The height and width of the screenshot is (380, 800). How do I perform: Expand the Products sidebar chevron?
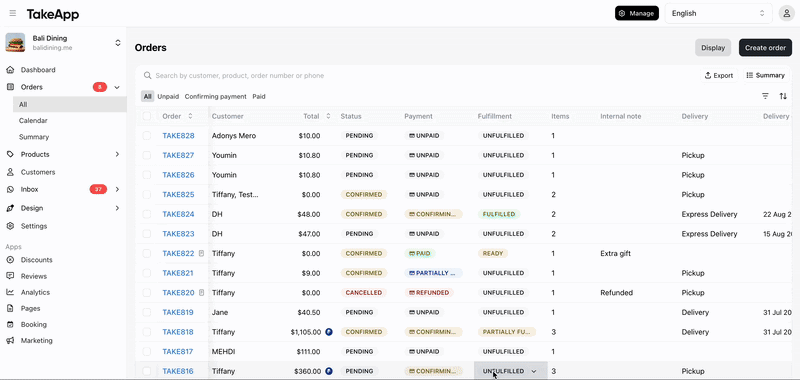pos(117,154)
